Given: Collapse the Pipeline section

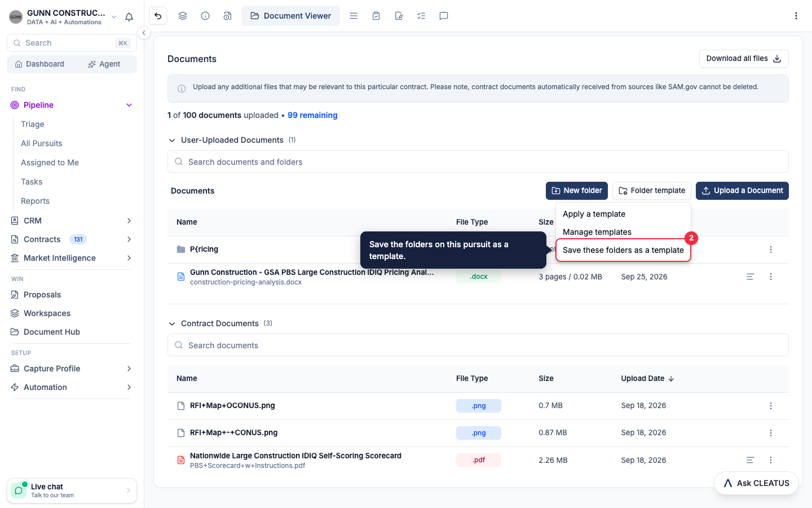Looking at the screenshot, I should [129, 105].
